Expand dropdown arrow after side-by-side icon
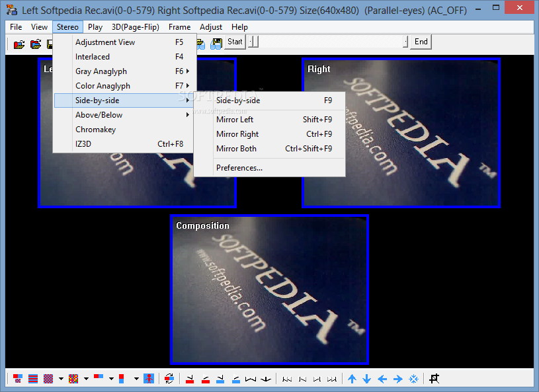Screen dimensions: 539x392 click(x=111, y=379)
